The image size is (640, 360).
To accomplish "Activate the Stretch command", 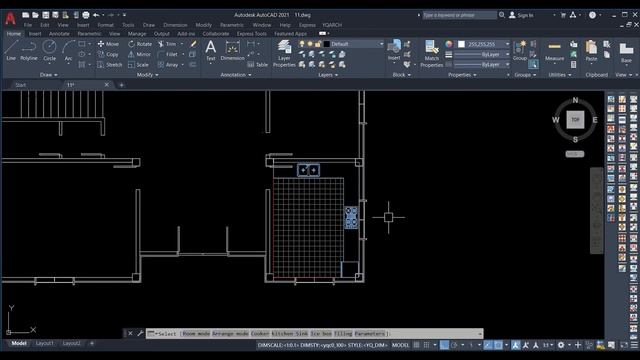I will 109,65.
